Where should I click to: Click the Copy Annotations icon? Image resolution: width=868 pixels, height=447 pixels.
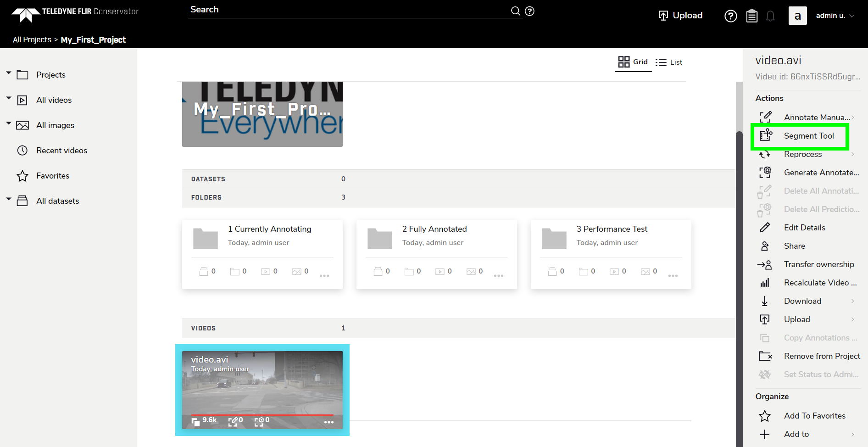[x=765, y=337]
